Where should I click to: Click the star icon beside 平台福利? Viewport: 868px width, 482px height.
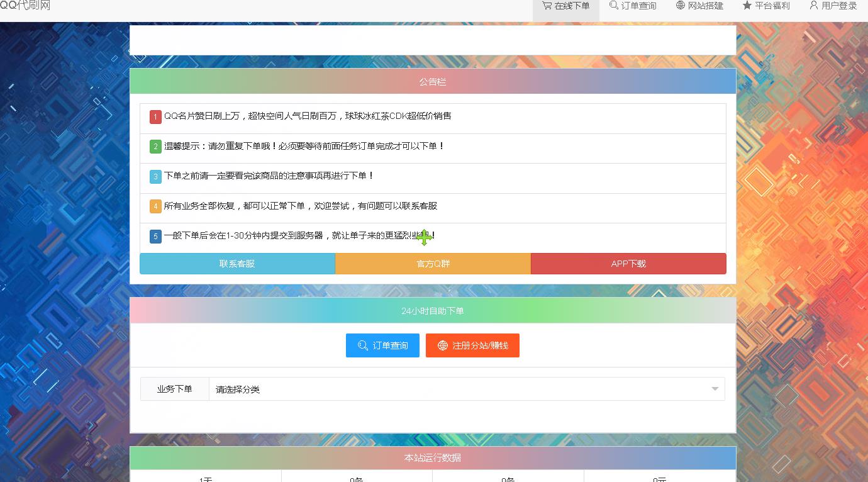[x=747, y=6]
